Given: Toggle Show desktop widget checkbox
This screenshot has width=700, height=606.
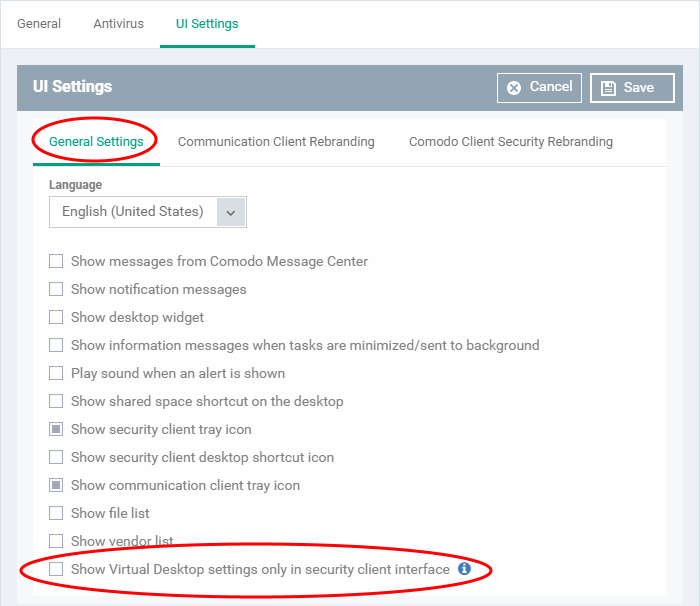Looking at the screenshot, I should pyautogui.click(x=57, y=318).
